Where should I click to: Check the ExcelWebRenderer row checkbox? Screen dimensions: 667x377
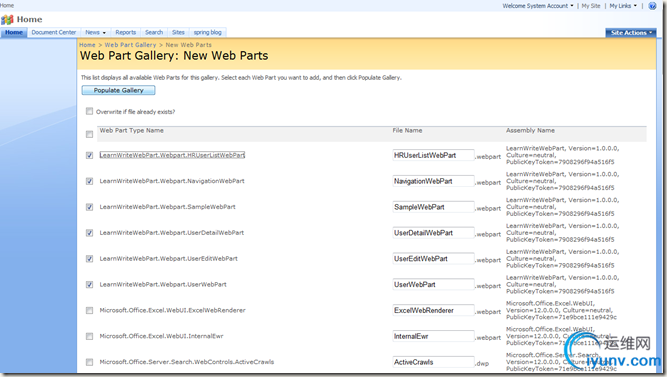coord(89,311)
